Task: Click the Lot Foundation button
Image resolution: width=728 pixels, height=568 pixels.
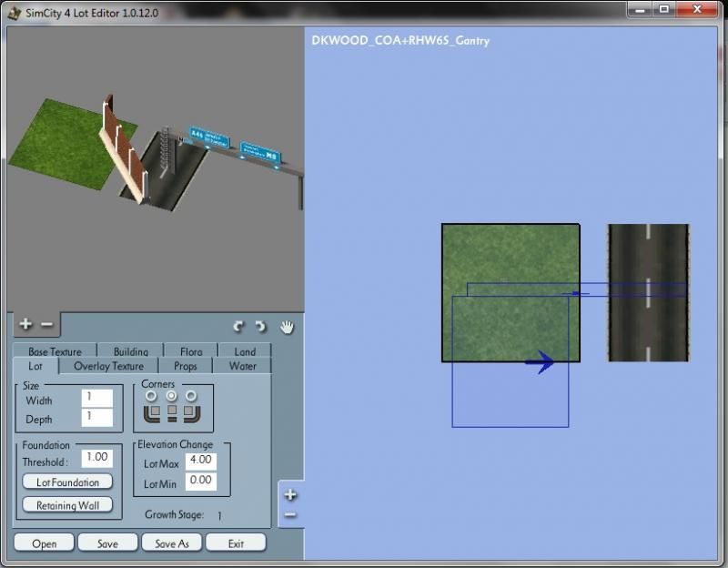Action: click(67, 482)
